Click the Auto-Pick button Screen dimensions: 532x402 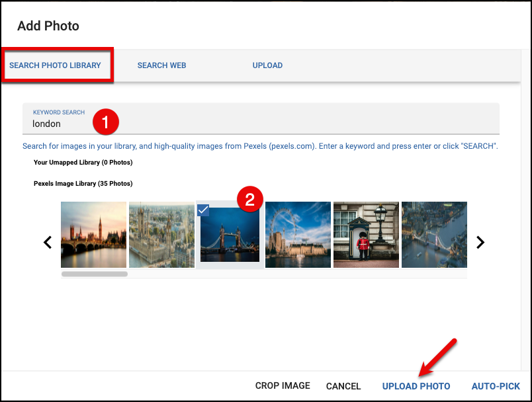coord(496,386)
